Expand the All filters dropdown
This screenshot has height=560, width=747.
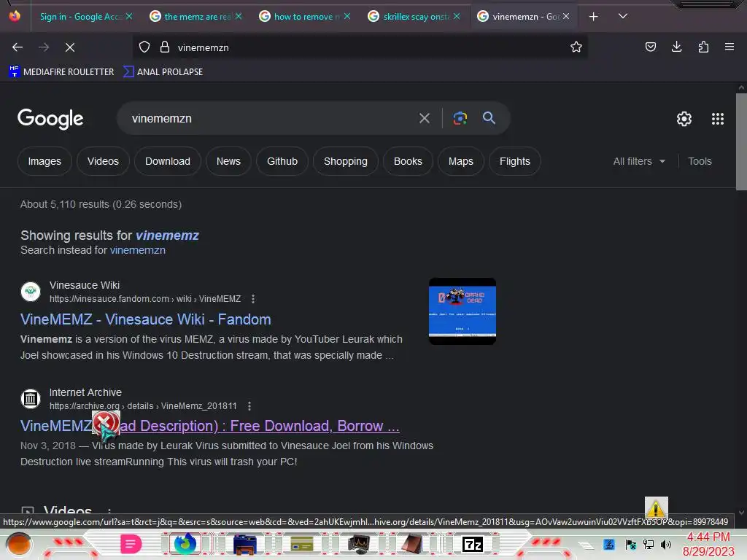click(x=639, y=161)
